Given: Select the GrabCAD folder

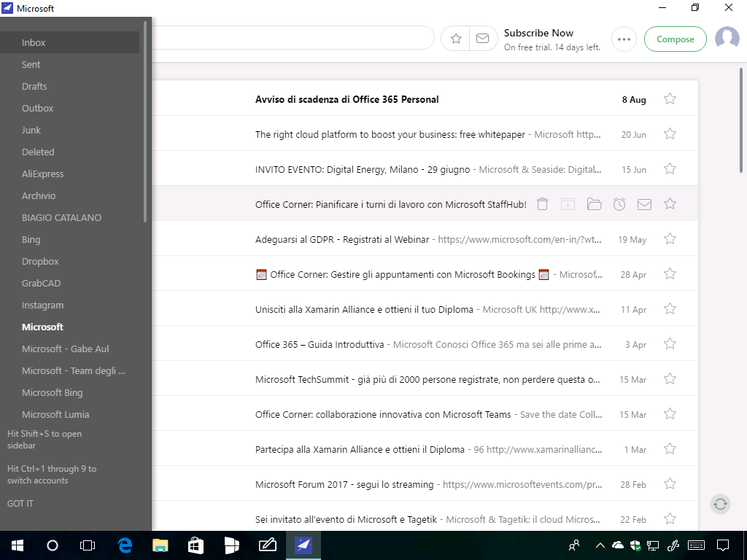Looking at the screenshot, I should [x=69, y=284].
